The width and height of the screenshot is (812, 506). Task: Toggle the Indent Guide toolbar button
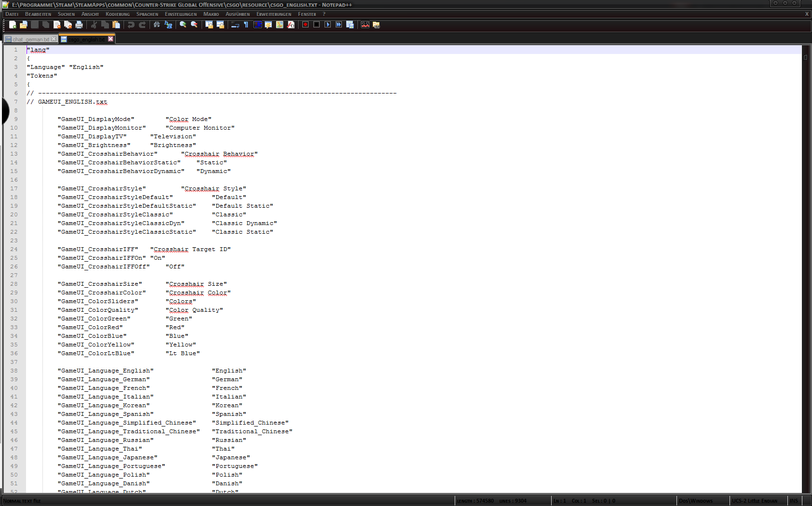coord(257,25)
